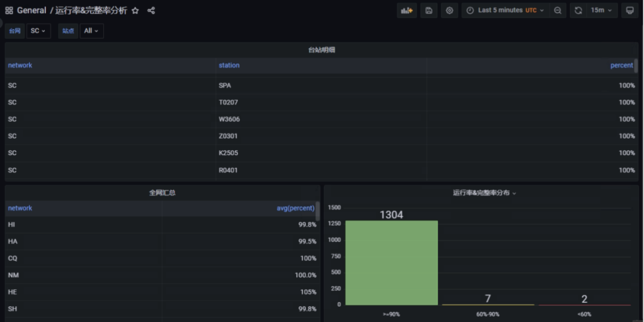Viewport: 644px width, 322px height.
Task: Click 100% percent in SPA row
Action: coord(627,86)
